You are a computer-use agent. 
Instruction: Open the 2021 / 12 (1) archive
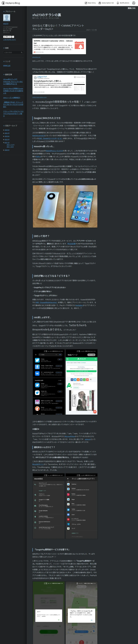point(11,145)
